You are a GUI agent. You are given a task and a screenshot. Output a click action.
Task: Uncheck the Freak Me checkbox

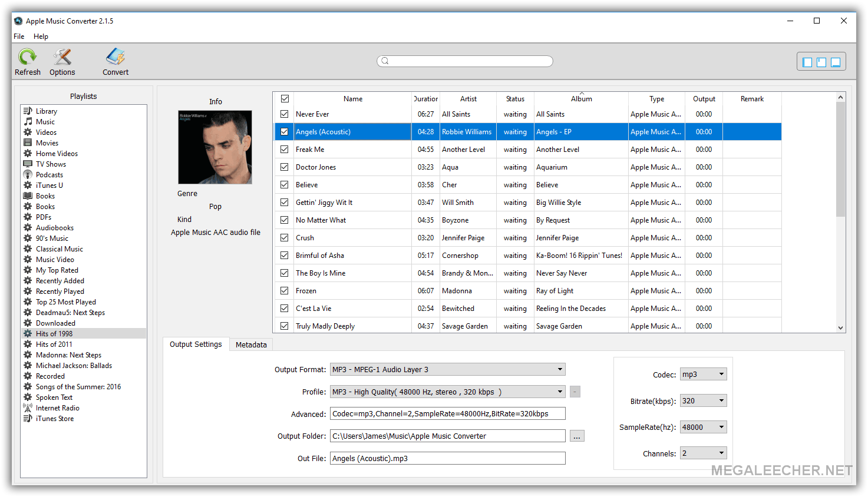(285, 150)
